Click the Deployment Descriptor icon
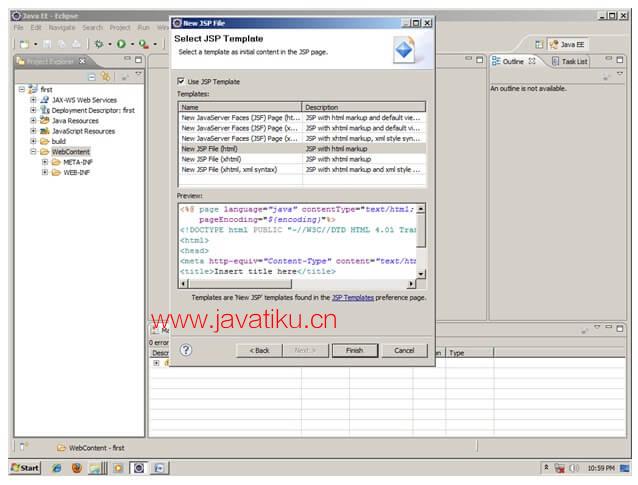638x485 pixels. (x=45, y=110)
